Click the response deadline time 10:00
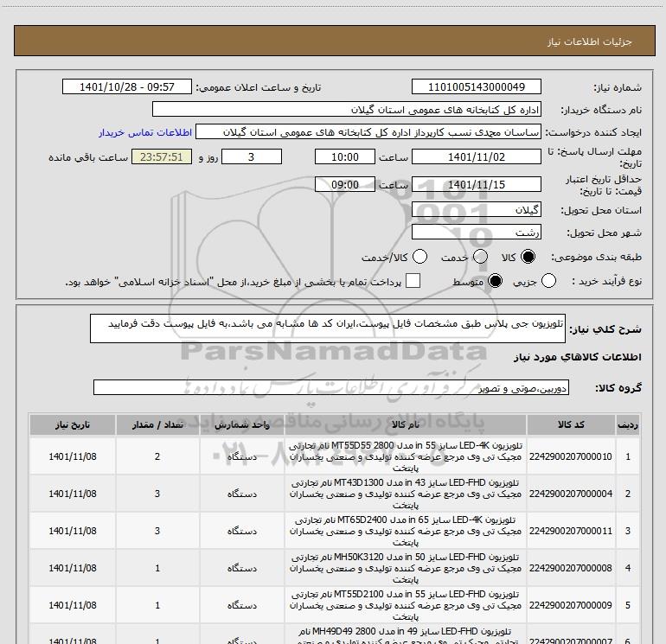666x644 pixels. (x=345, y=156)
